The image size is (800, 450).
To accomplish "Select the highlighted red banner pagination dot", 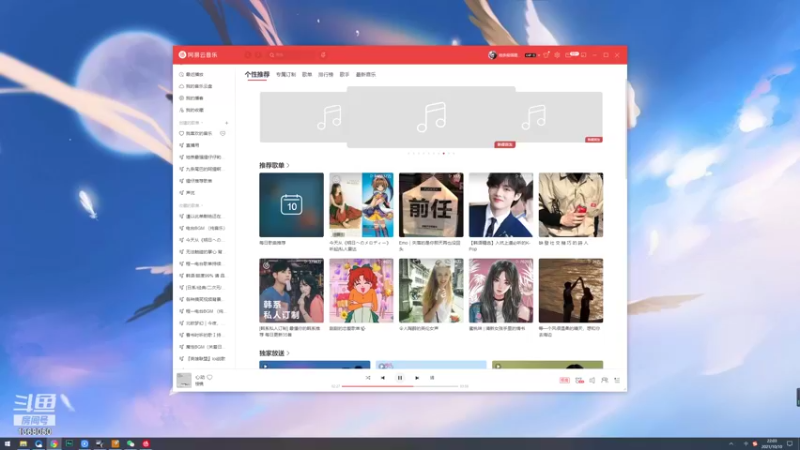I will click(443, 153).
